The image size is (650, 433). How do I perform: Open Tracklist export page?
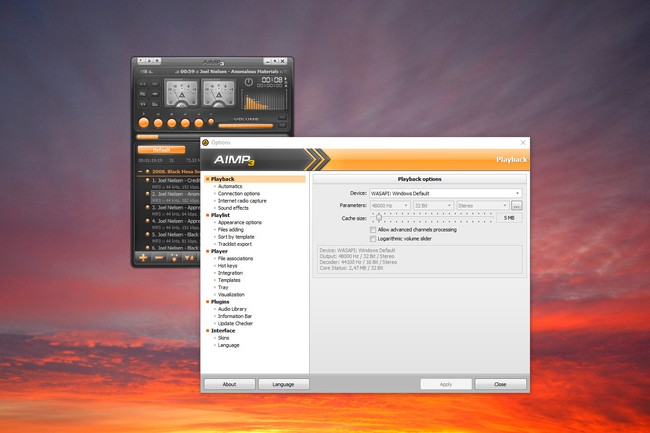235,244
